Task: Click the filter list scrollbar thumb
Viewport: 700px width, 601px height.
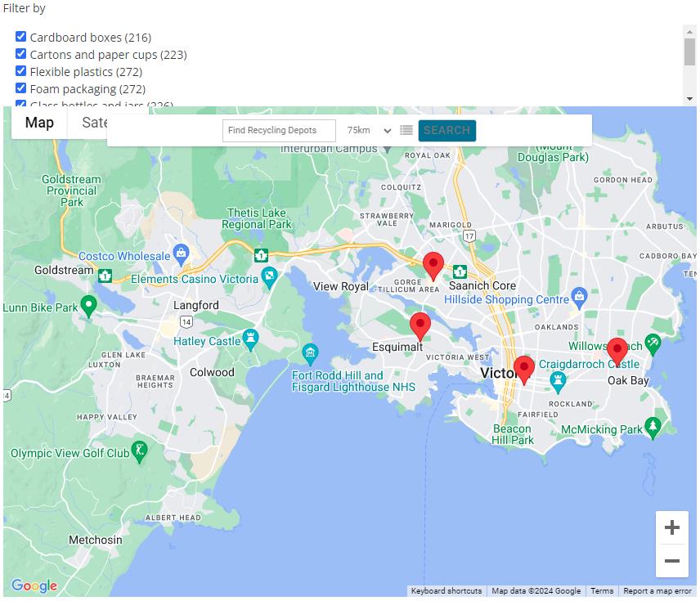Action: pyautogui.click(x=689, y=52)
